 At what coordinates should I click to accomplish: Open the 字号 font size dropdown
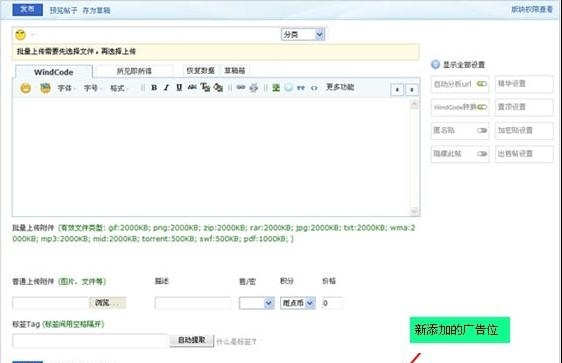click(92, 88)
